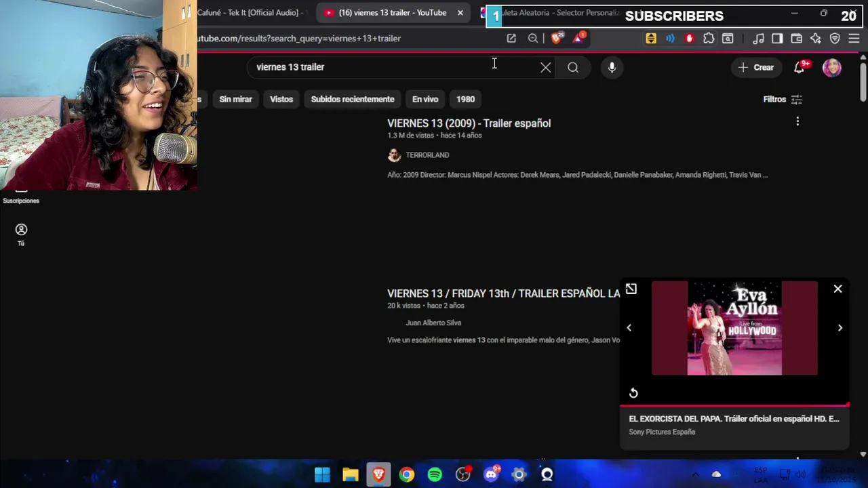Click the zoom-out magnifier in address bar
Viewport: 868px width, 488px height.
(533, 39)
